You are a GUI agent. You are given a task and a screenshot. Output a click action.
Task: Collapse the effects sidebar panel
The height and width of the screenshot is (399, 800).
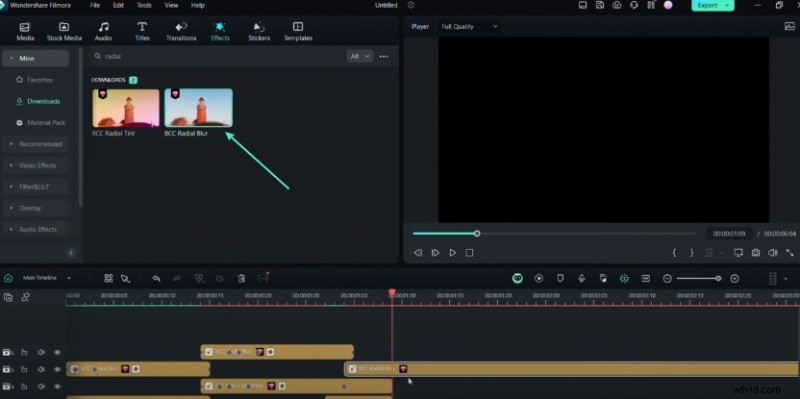click(x=71, y=253)
